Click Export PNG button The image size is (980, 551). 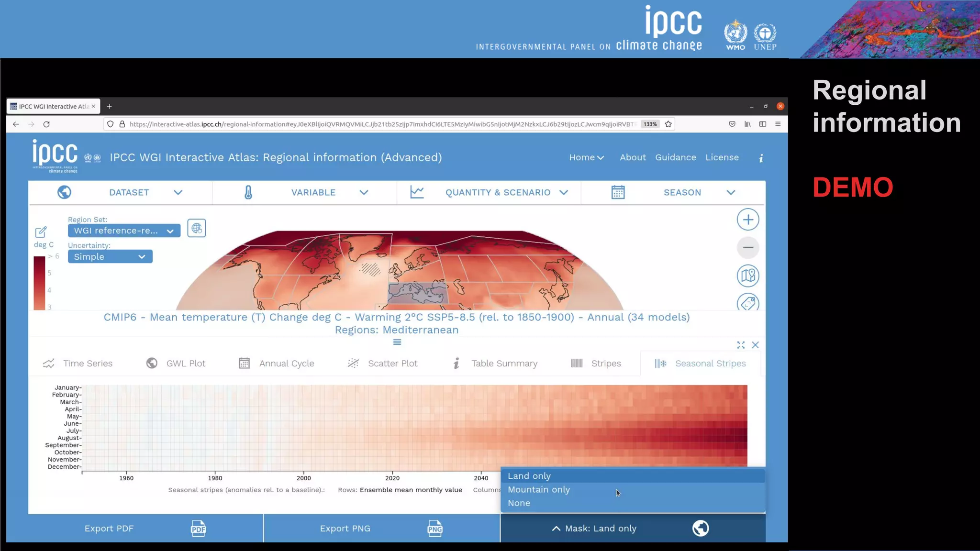(382, 529)
